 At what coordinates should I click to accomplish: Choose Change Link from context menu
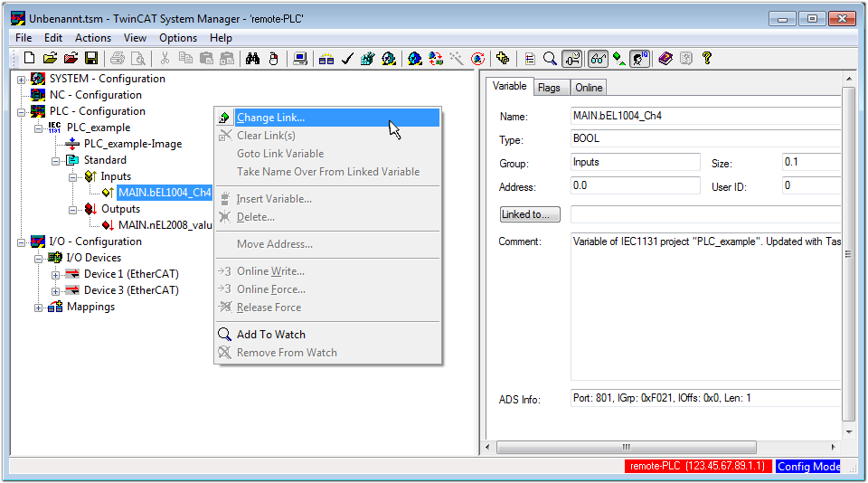(270, 118)
